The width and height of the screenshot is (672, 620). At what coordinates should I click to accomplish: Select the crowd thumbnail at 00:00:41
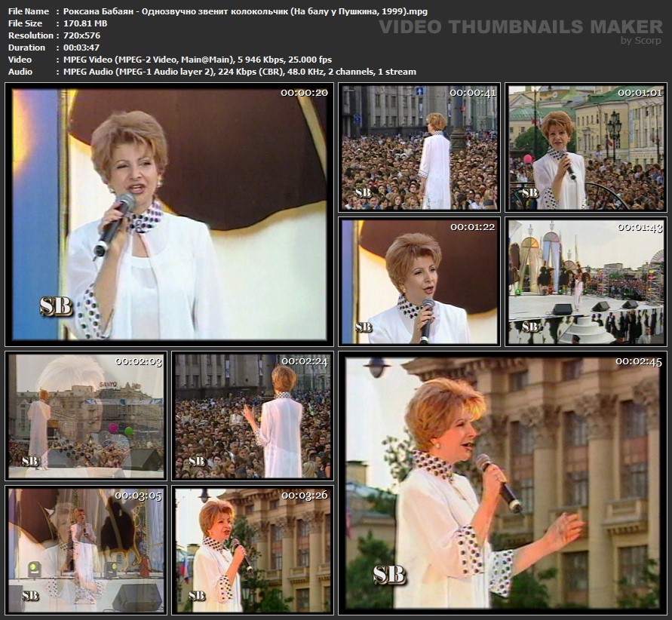418,148
